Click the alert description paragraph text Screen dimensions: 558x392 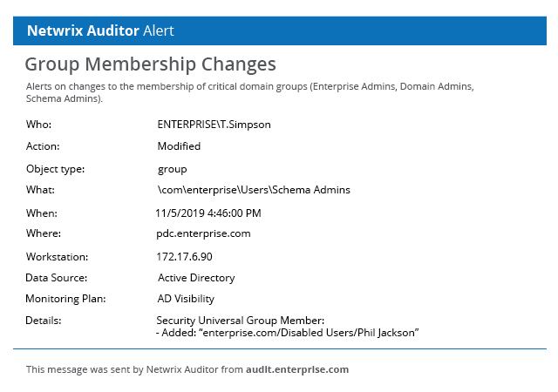pos(250,92)
